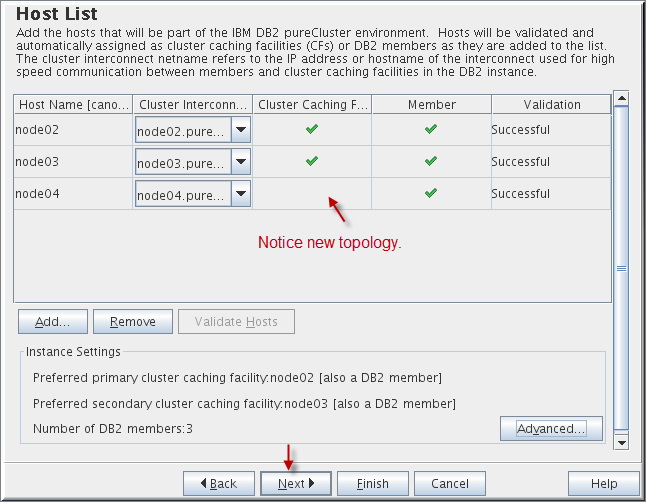Screen dimensions: 646x502
Task: Click the Remove button
Action: coord(133,321)
